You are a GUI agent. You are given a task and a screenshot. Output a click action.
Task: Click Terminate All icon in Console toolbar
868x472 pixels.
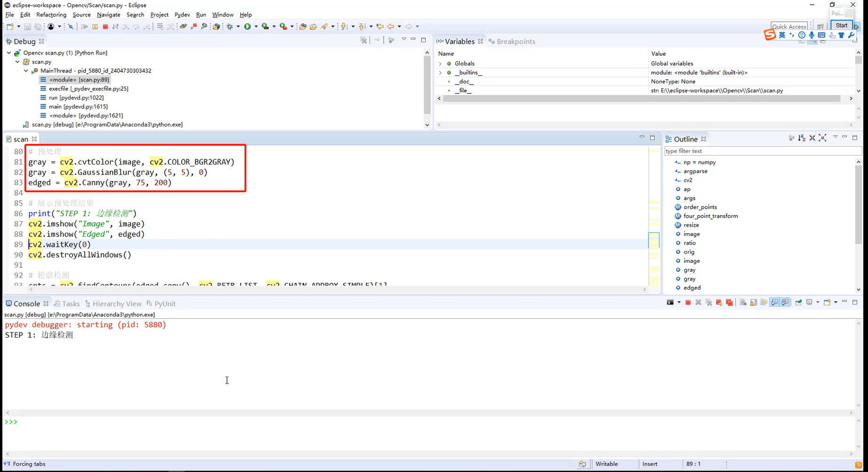point(729,302)
